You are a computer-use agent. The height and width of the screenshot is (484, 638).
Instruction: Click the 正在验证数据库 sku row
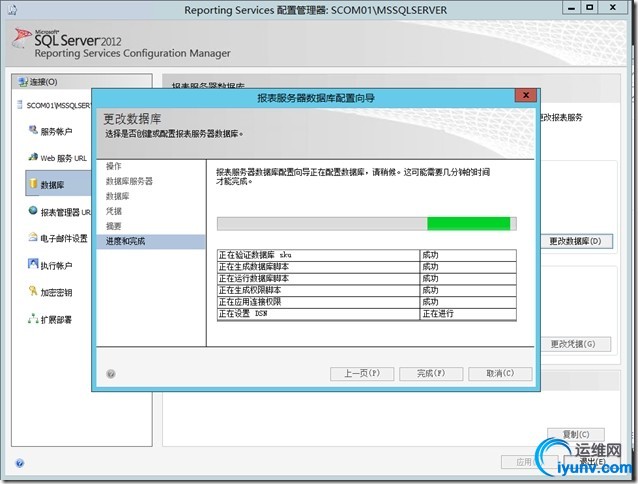(x=367, y=255)
